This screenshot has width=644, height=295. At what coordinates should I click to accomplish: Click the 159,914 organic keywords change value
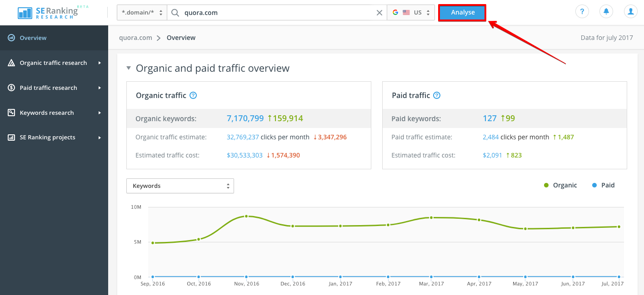pos(288,118)
